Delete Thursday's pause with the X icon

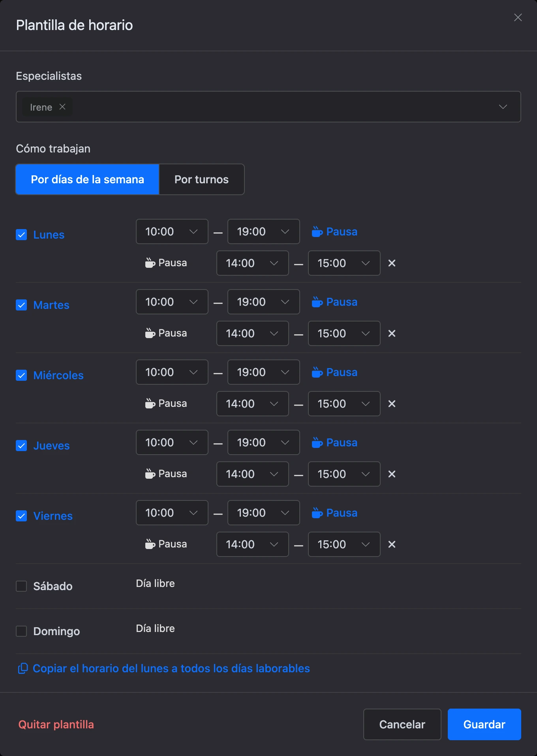392,474
